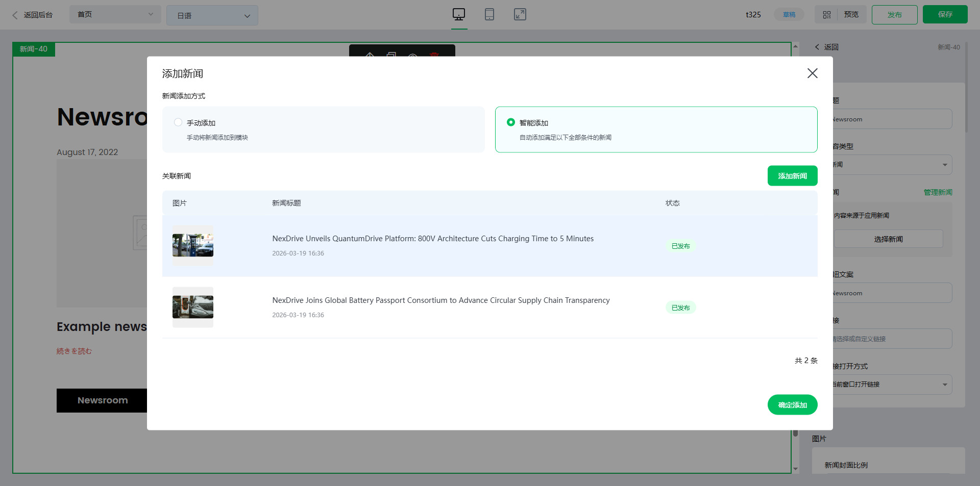Open fullscreen expand view icon
This screenshot has width=980, height=486.
pos(520,14)
